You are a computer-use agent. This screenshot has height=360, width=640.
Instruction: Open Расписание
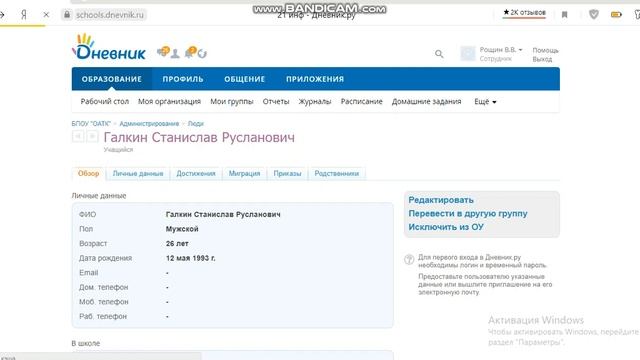[362, 102]
